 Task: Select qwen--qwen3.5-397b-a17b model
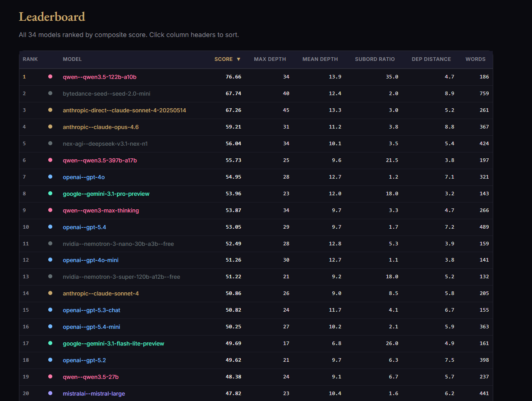100,160
